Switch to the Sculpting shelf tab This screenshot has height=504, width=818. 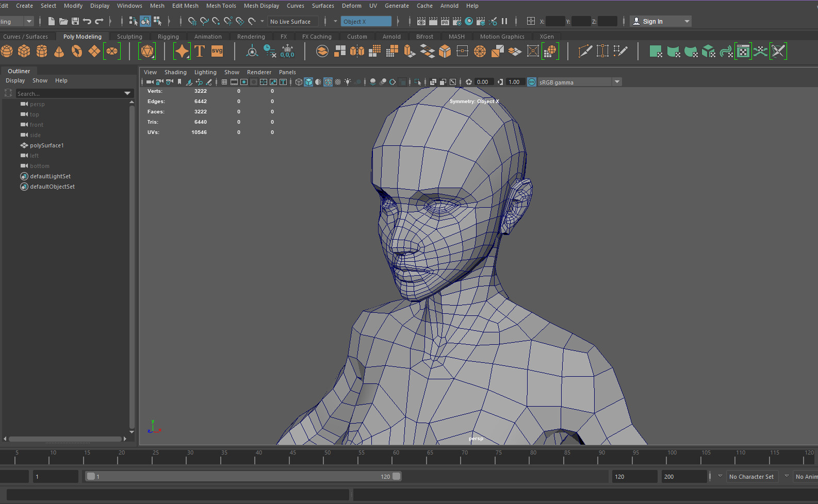pos(129,37)
